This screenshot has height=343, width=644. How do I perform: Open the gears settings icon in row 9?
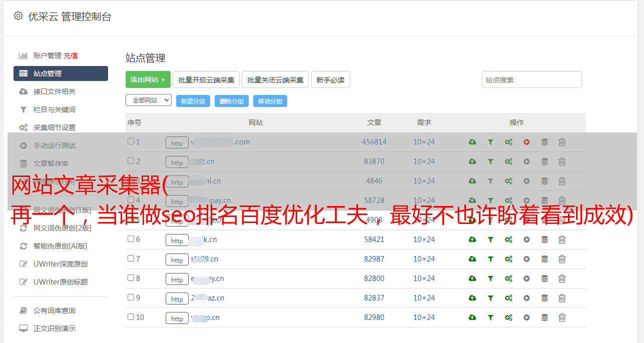[x=508, y=298]
